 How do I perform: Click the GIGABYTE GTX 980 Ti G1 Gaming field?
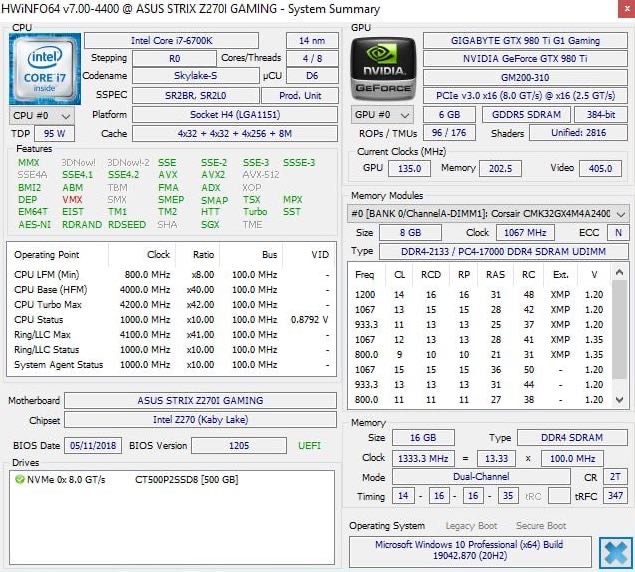coord(525,41)
